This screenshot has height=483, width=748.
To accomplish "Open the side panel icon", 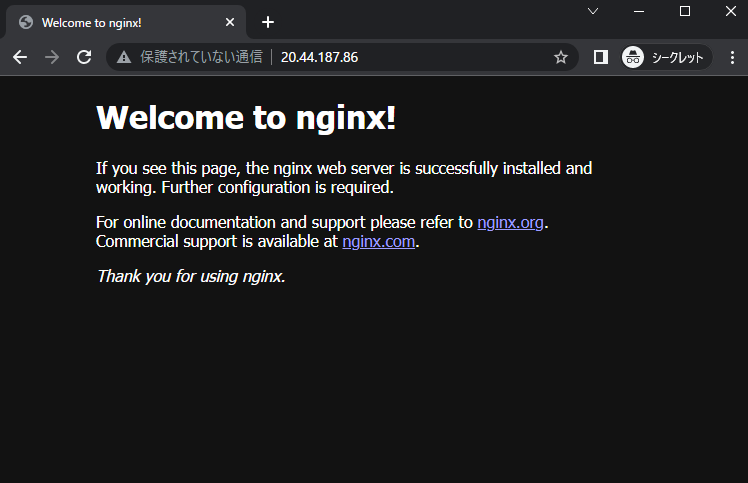I will click(x=601, y=57).
